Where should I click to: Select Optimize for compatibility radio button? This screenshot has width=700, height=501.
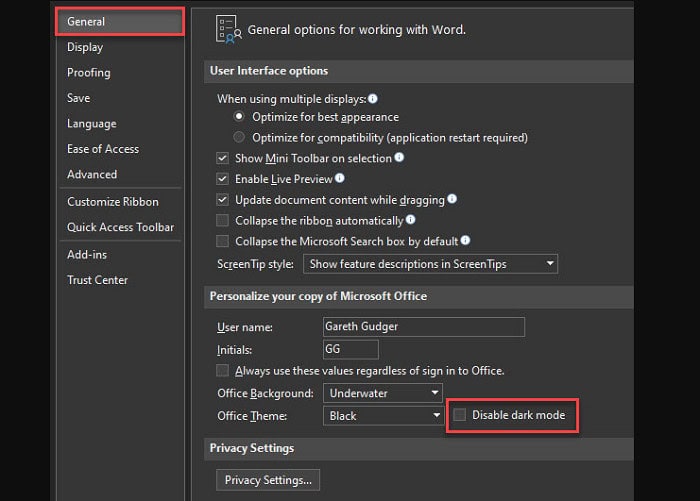[239, 137]
